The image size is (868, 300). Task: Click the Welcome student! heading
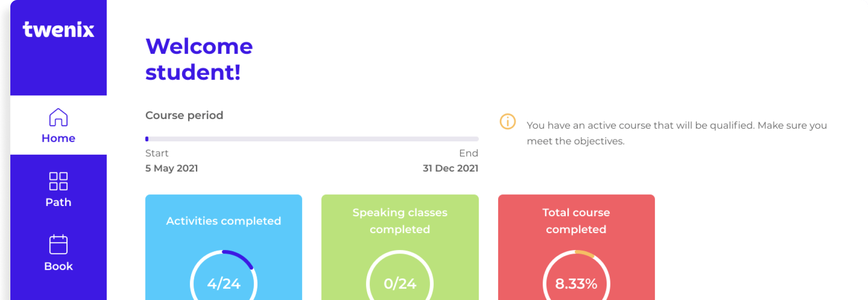[199, 59]
